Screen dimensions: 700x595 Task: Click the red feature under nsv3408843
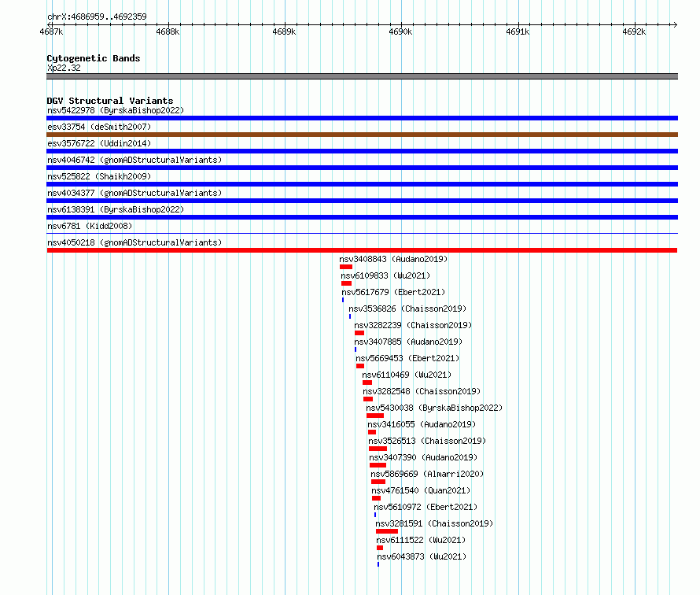coord(346,267)
